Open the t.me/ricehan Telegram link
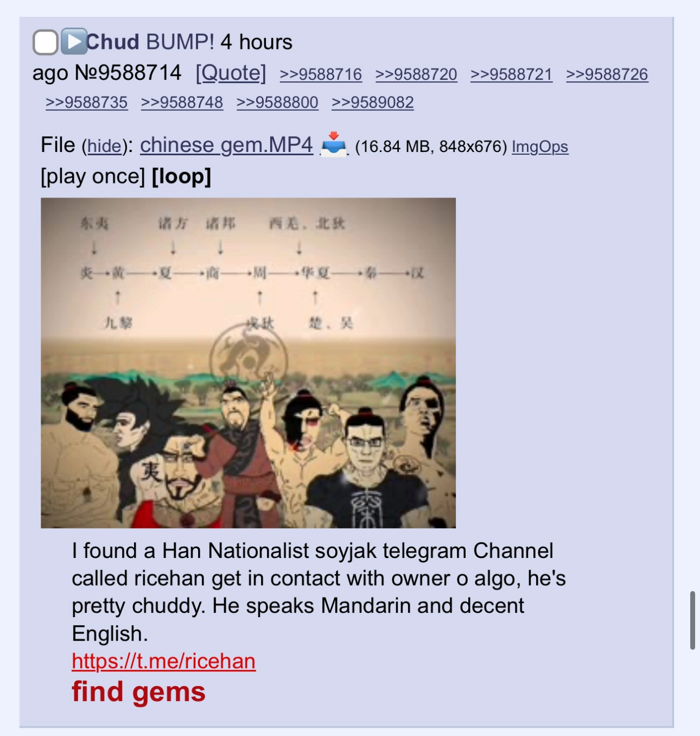Screen dimensions: 700x736 click(x=163, y=661)
